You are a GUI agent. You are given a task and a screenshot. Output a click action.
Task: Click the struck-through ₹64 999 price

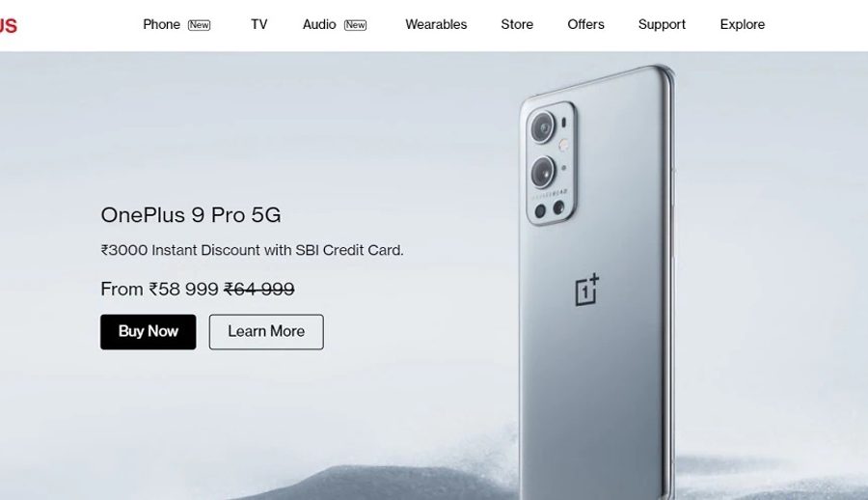259,289
